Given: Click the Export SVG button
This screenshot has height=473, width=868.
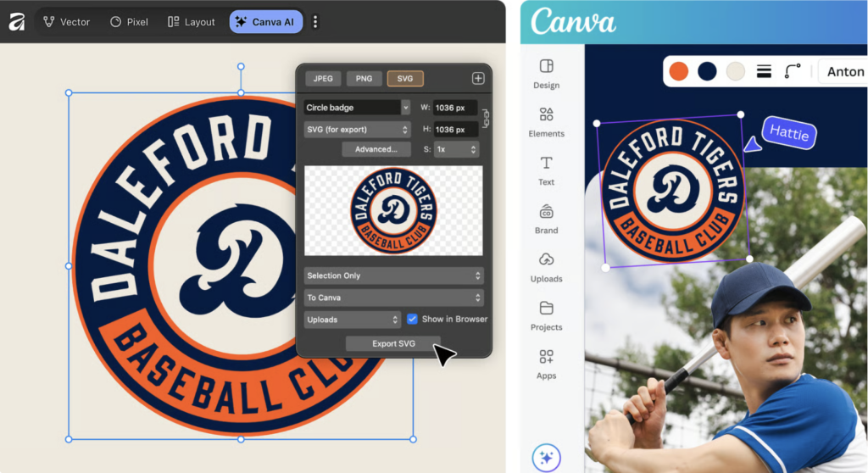Looking at the screenshot, I should click(x=393, y=343).
